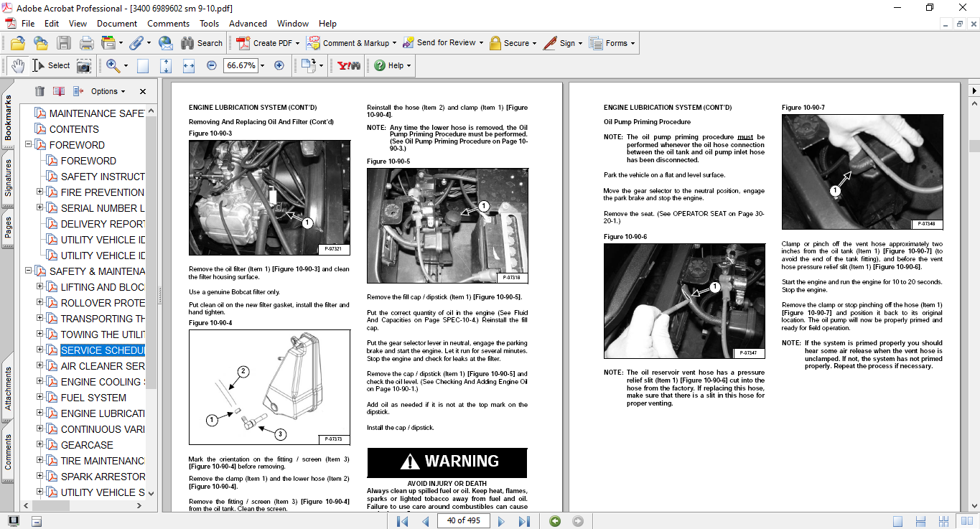Open the Send for Review dropdown
This screenshot has height=529, width=980.
coord(443,43)
